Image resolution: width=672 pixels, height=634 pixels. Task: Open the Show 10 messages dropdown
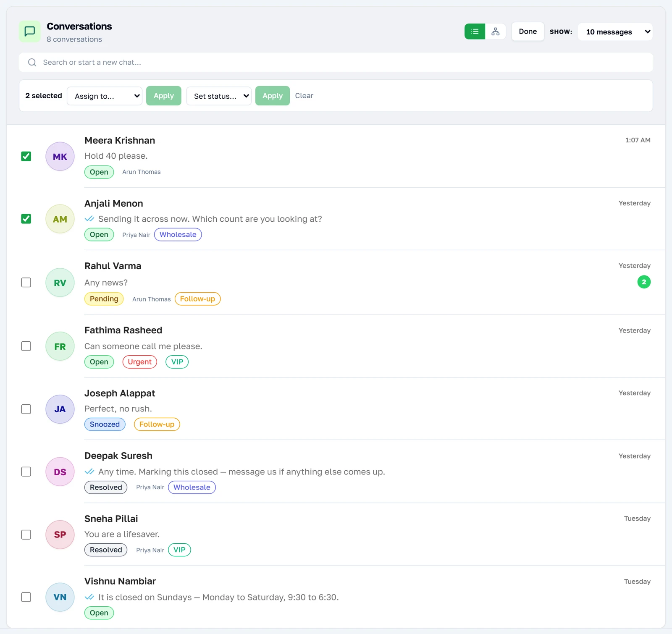pos(615,32)
